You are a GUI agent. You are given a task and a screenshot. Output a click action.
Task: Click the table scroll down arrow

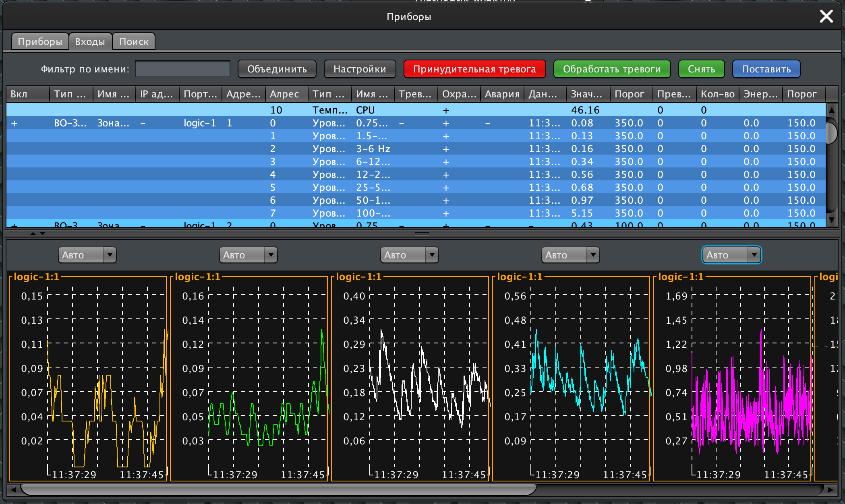(x=831, y=220)
